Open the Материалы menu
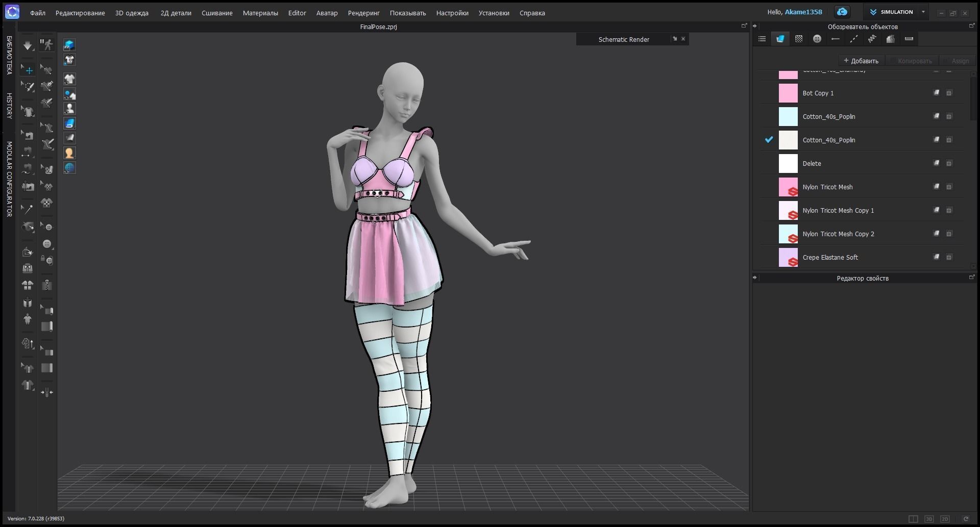The image size is (980, 527). pyautogui.click(x=260, y=13)
